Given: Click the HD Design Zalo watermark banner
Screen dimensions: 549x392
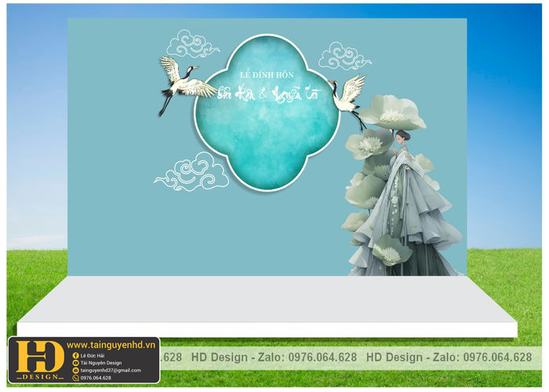Looking at the screenshot, I should 353,358.
